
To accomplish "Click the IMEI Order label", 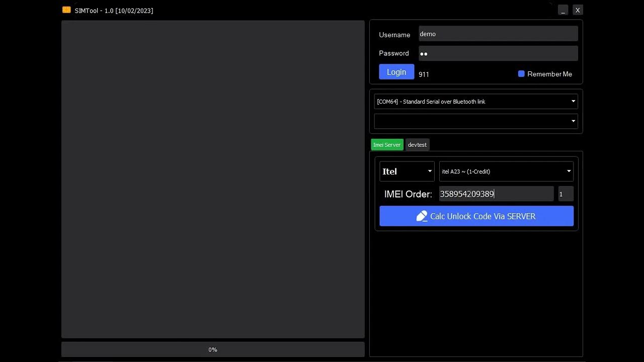I will click(x=408, y=194).
